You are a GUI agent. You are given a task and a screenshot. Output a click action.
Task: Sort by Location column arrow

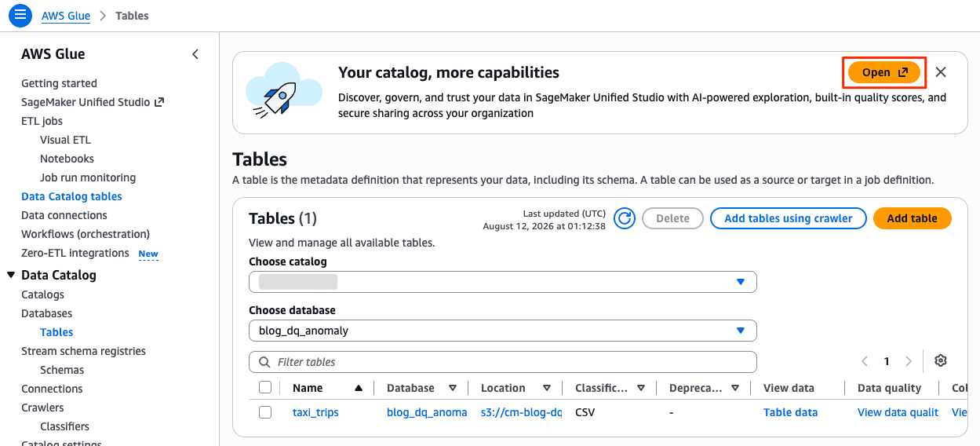(x=547, y=388)
